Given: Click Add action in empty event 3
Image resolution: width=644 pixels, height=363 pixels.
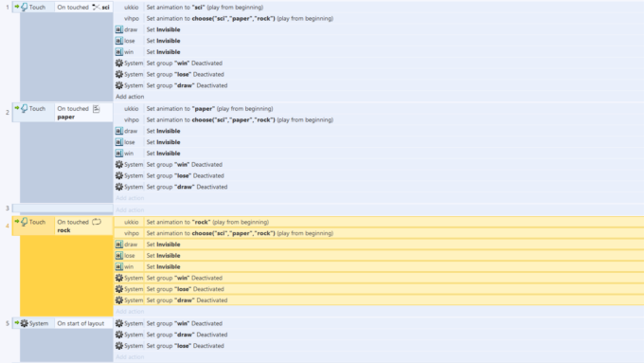Looking at the screenshot, I should (x=130, y=210).
